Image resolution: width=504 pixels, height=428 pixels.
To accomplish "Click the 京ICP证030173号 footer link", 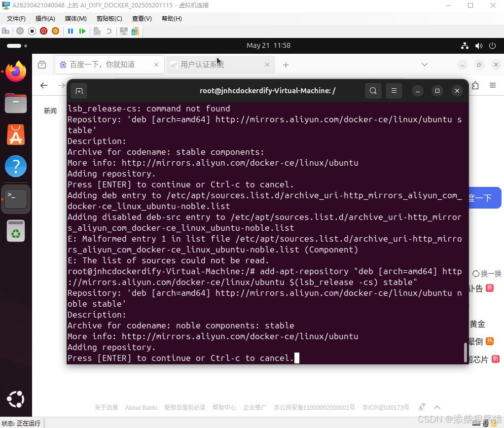I will (x=385, y=407).
